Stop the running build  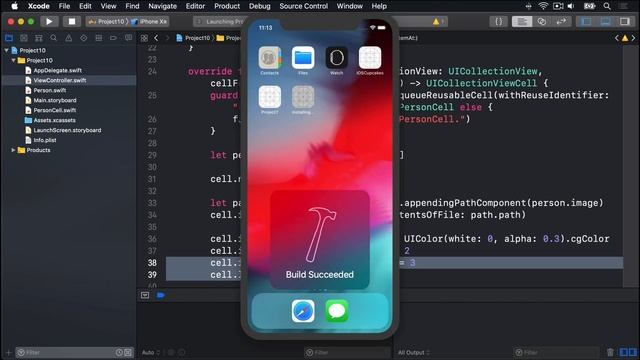click(71, 21)
